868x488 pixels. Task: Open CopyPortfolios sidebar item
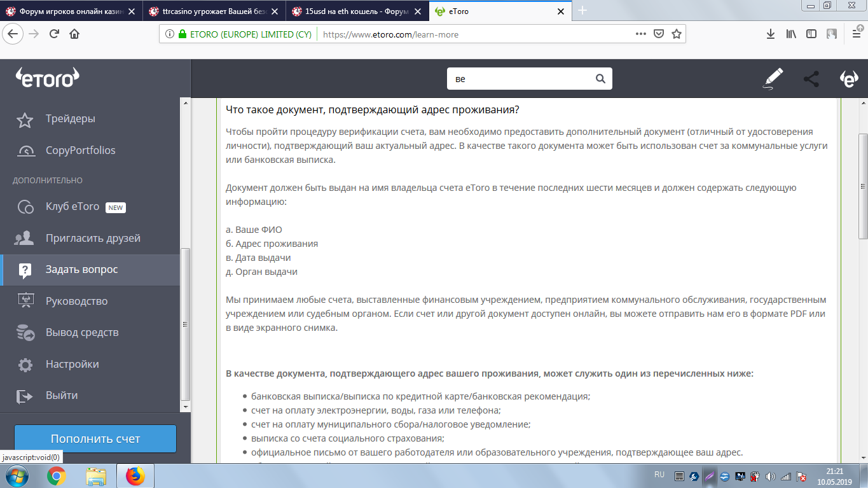[91, 150]
